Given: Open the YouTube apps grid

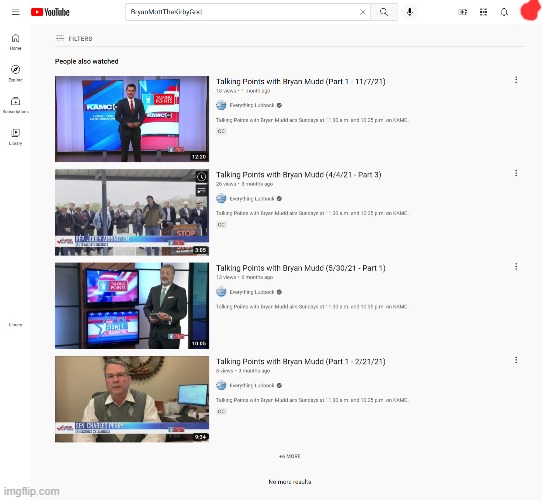Looking at the screenshot, I should pyautogui.click(x=483, y=12).
